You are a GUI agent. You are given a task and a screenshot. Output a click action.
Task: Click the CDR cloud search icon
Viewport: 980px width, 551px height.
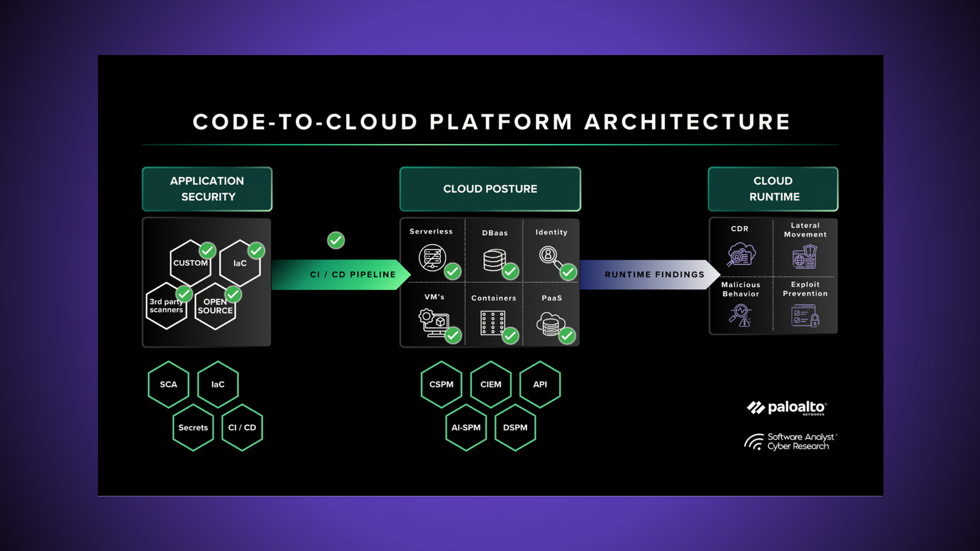[x=741, y=255]
